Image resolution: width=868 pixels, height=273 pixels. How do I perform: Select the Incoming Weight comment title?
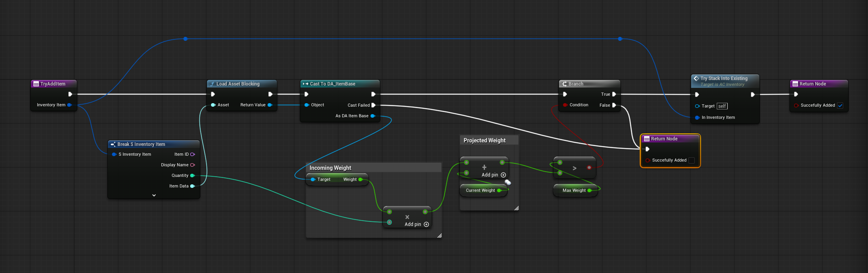click(330, 168)
